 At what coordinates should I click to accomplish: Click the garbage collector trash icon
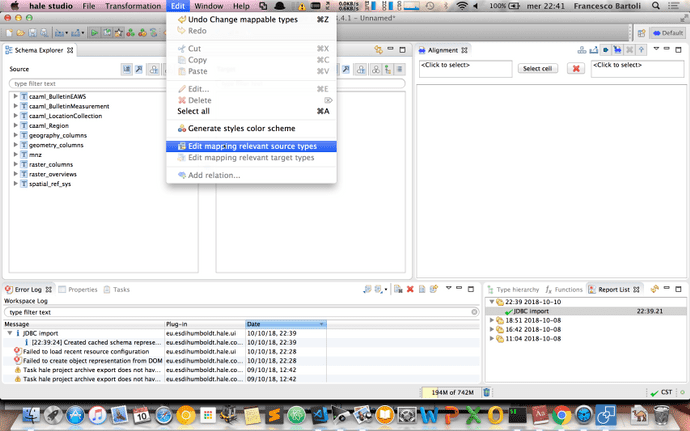pyautogui.click(x=487, y=393)
